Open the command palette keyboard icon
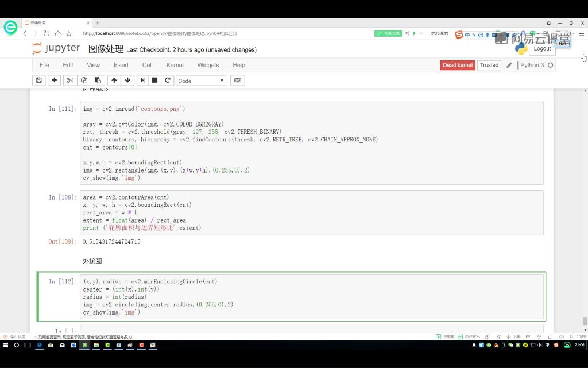 [238, 80]
